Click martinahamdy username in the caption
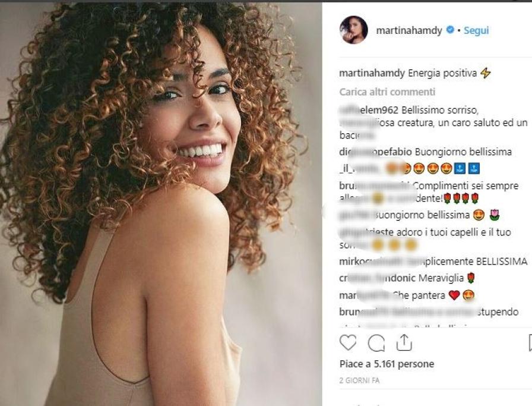Screen dimensions: 532x406 pyautogui.click(x=372, y=73)
